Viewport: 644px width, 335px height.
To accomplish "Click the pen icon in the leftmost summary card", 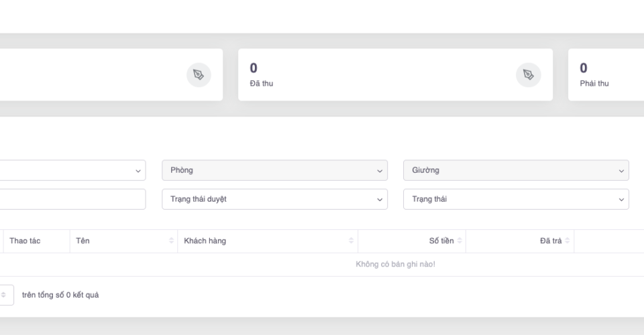I will 198,74.
